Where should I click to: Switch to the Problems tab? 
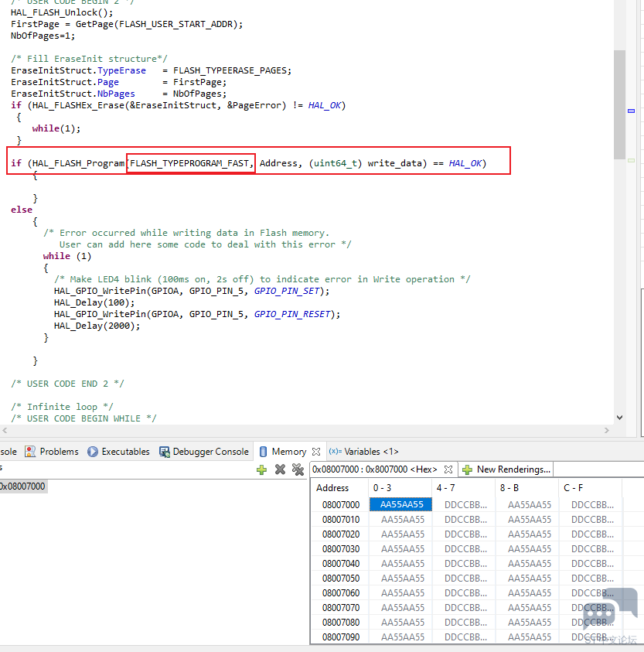tap(52, 452)
